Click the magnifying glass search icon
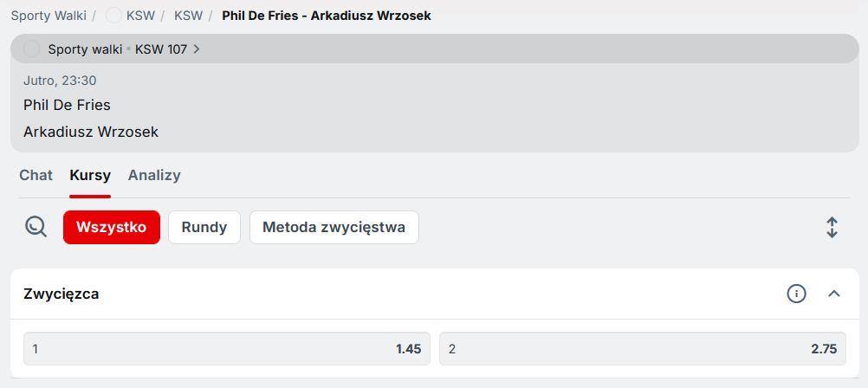The image size is (868, 388). pyautogui.click(x=36, y=227)
